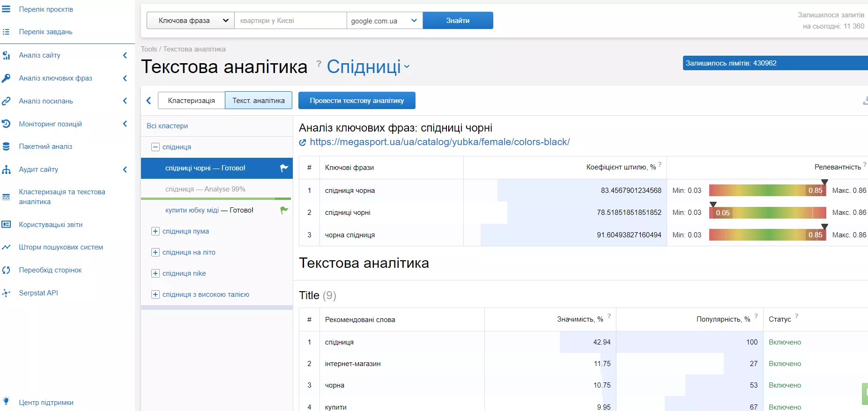Expand the Аудит сайту menu chevron
This screenshot has height=411, width=868.
coord(125,169)
